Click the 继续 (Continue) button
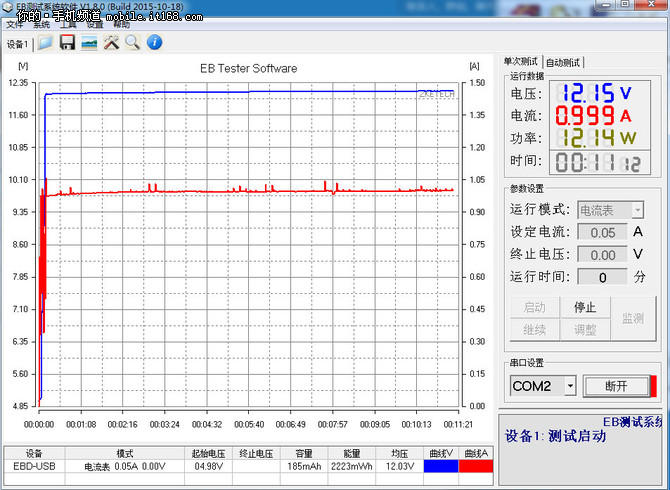Viewport: 670px width, 490px height. tap(535, 329)
